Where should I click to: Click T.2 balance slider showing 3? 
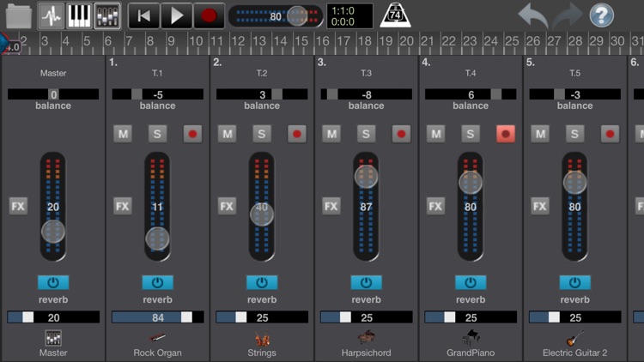tap(262, 94)
